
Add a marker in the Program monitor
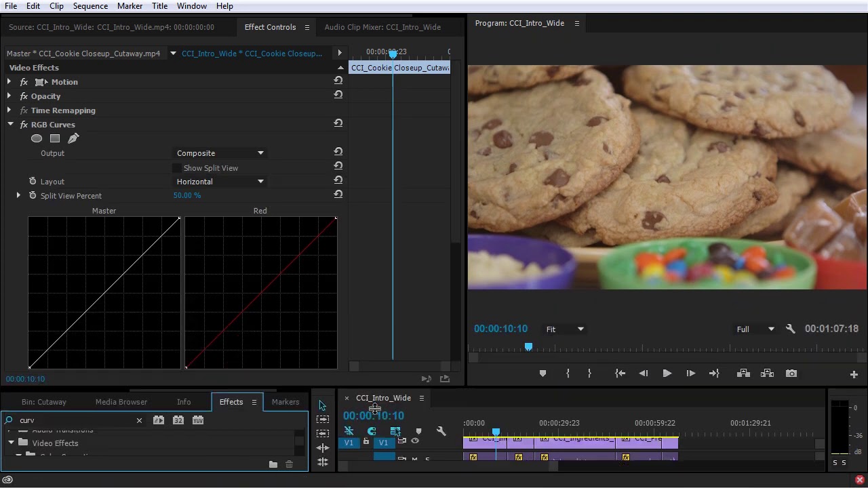point(542,373)
